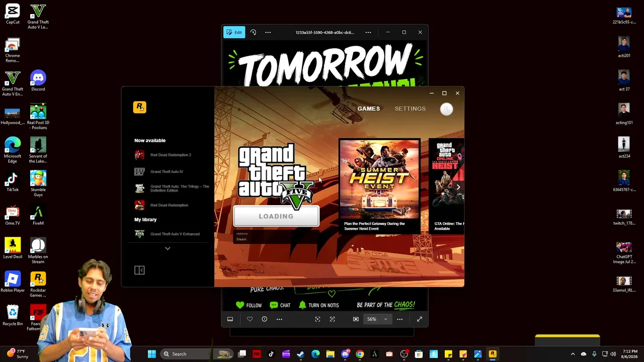Select the act234 desktop file

(x=624, y=148)
